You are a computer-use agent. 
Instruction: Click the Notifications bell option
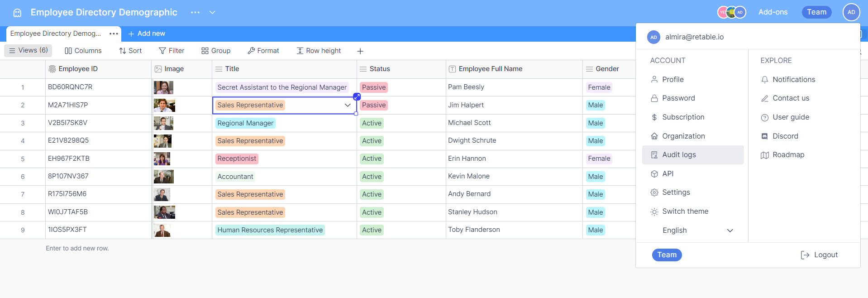pos(793,80)
